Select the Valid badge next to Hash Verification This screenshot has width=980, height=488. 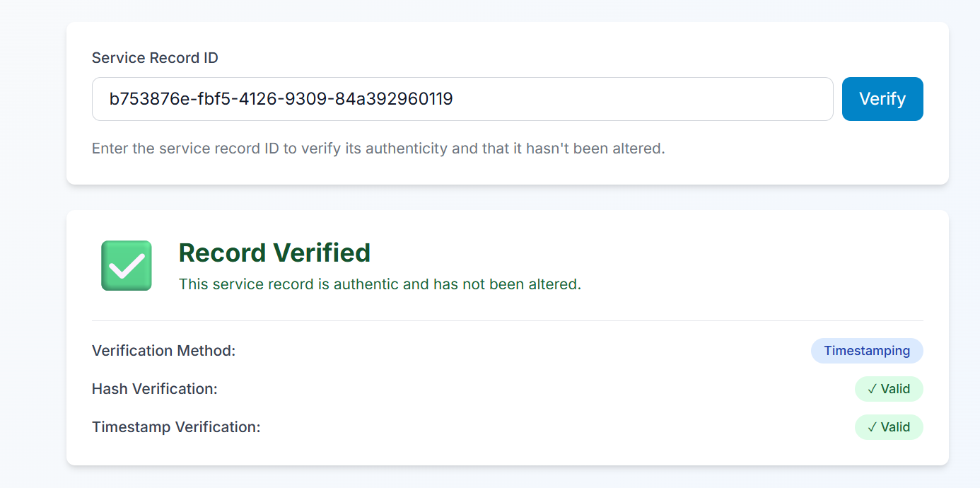point(889,389)
